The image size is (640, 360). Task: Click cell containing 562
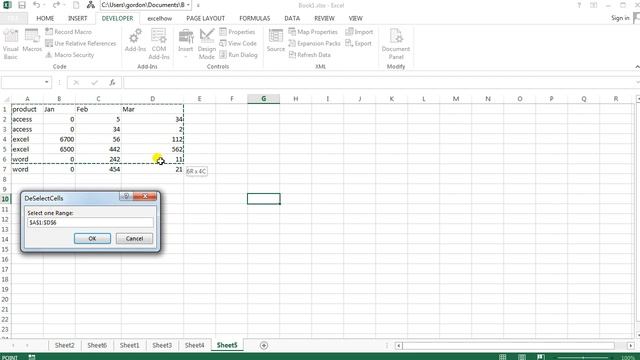(x=153, y=149)
